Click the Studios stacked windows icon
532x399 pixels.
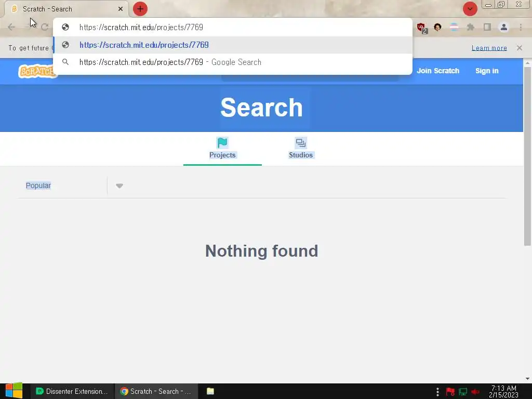(x=301, y=143)
